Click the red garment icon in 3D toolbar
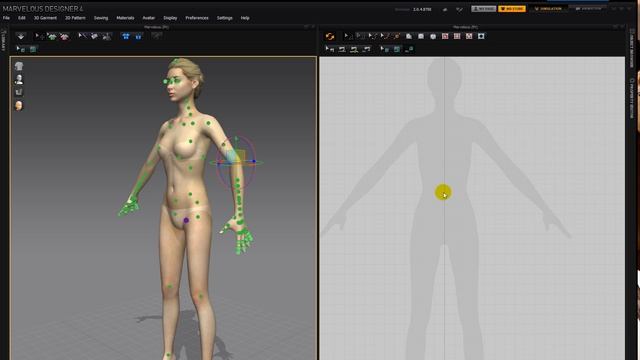Viewport: 640px width, 360px height. [64, 36]
